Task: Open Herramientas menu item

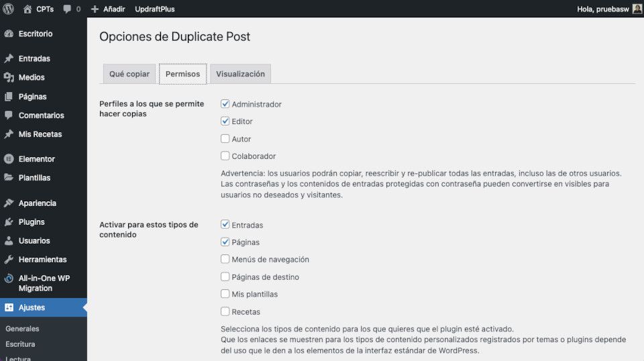Action: pyautogui.click(x=44, y=260)
